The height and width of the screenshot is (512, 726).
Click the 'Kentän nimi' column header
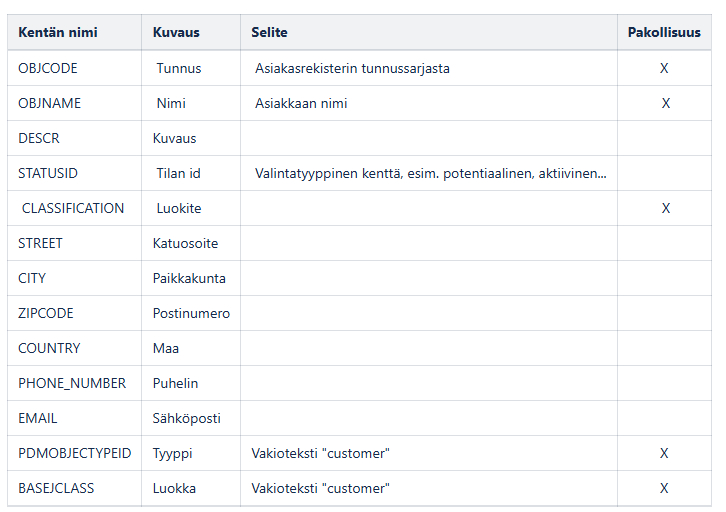coord(58,32)
